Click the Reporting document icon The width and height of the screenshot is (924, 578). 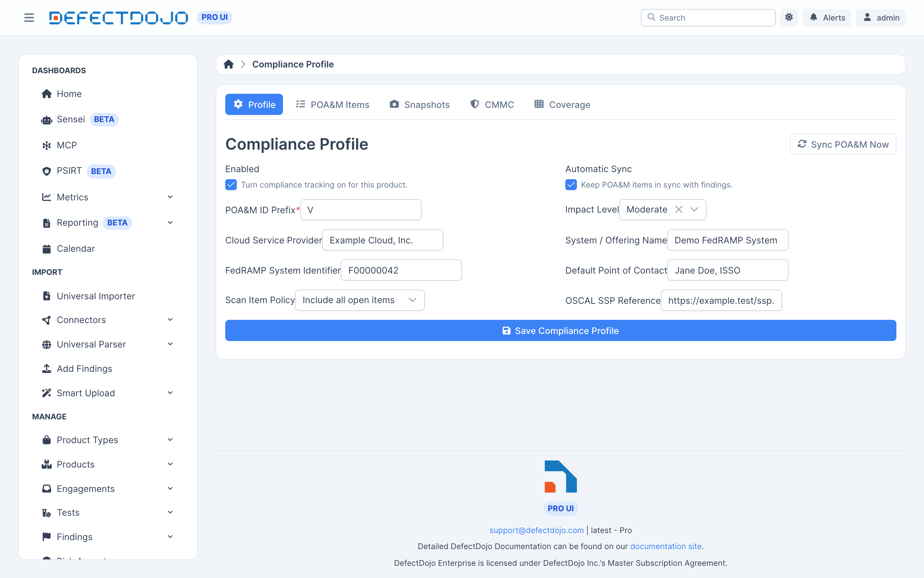47,223
